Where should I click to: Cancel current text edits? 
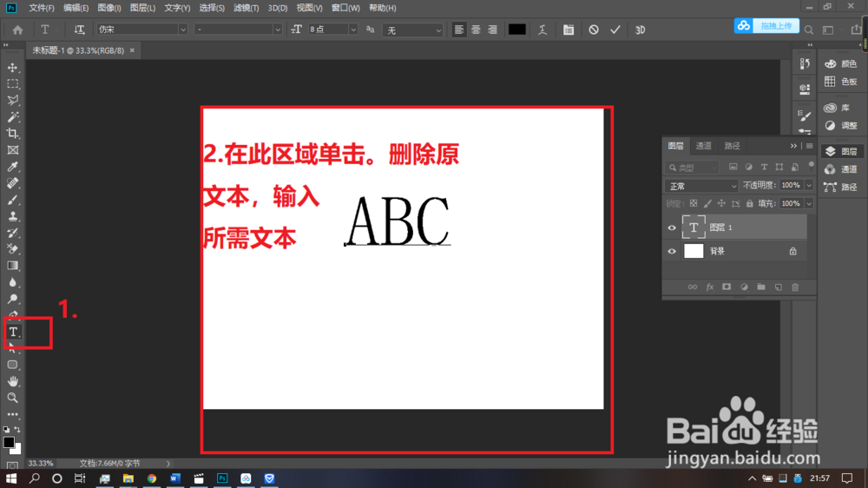tap(594, 30)
